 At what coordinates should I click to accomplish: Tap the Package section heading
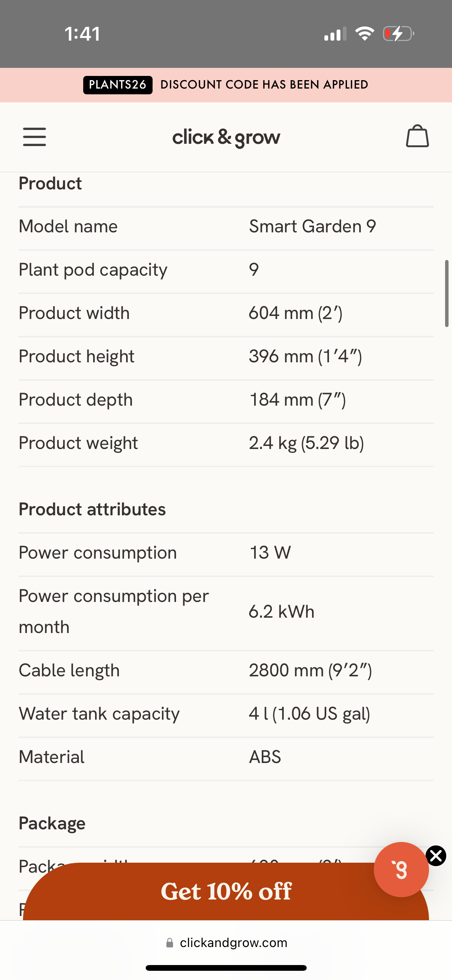pos(52,823)
